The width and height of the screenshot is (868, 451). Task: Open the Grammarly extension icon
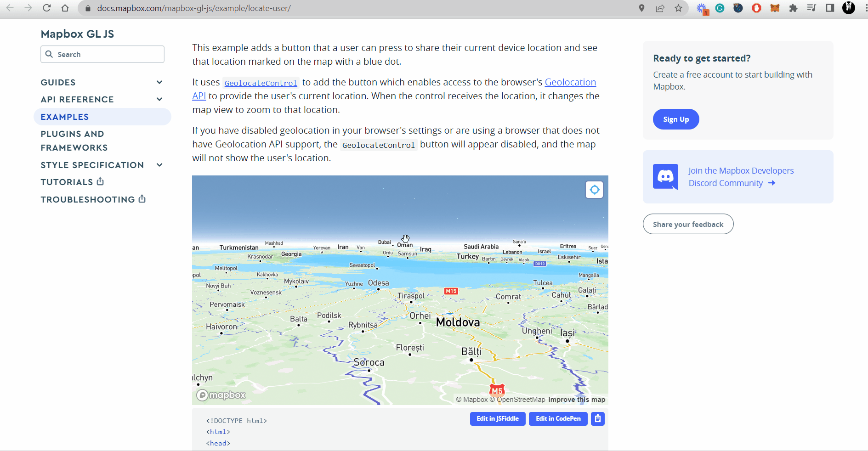click(720, 8)
